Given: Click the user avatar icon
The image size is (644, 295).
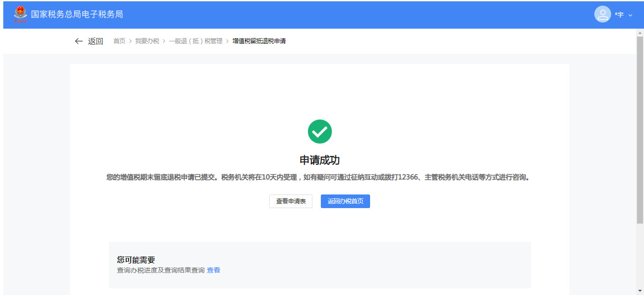Looking at the screenshot, I should point(602,14).
